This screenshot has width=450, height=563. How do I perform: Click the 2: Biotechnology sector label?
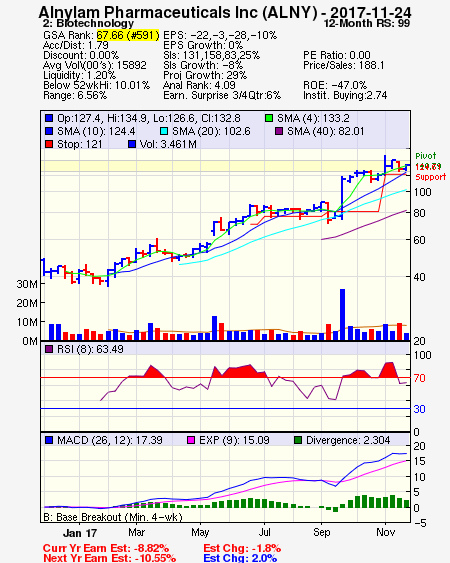88,24
